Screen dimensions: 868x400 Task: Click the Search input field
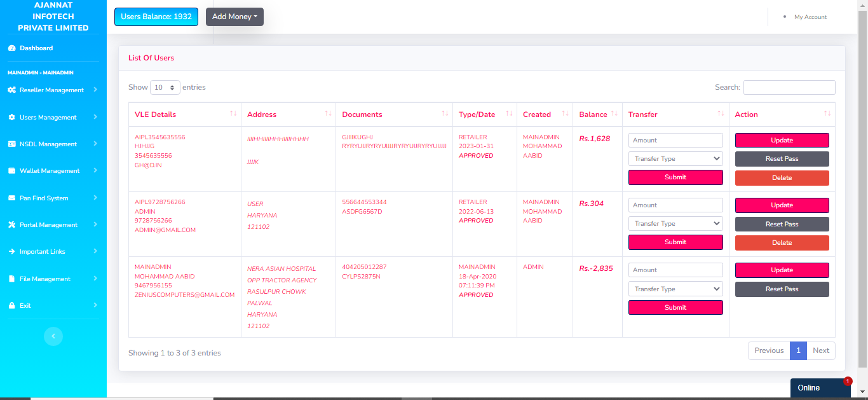(x=789, y=88)
